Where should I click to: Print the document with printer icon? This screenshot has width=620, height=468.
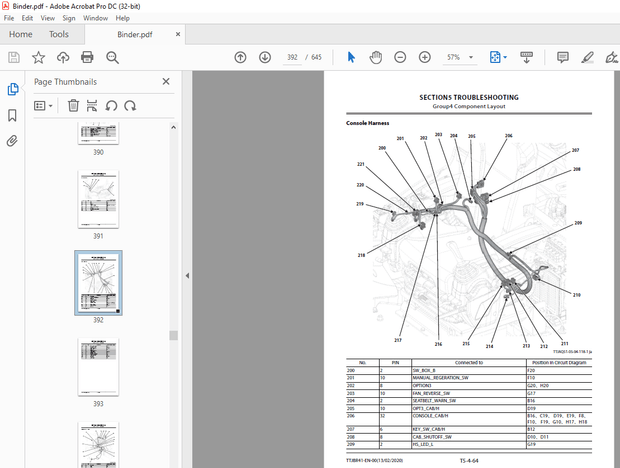87,58
